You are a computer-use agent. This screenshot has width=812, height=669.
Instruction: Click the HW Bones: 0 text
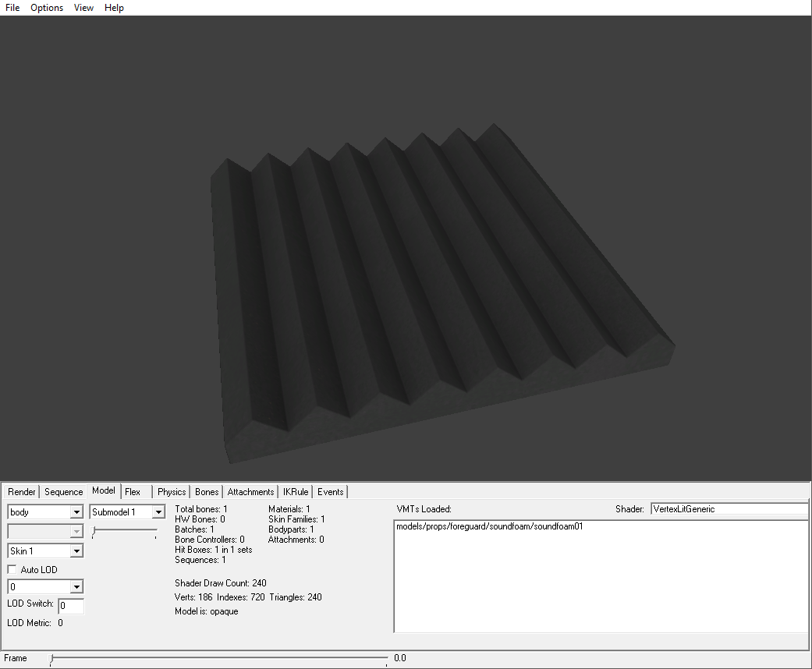(200, 519)
